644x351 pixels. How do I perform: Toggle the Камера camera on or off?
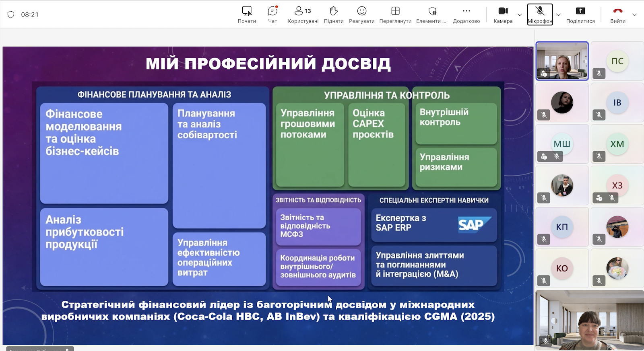[x=503, y=14]
